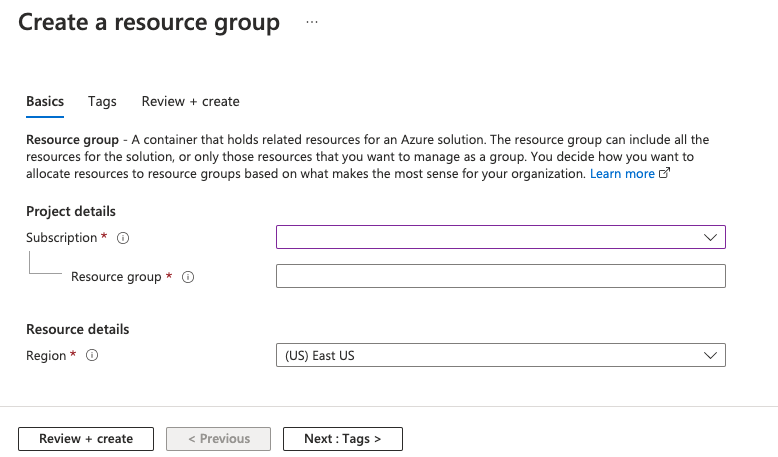The image size is (778, 457).
Task: Go to the Review + create tab
Action: (x=190, y=101)
